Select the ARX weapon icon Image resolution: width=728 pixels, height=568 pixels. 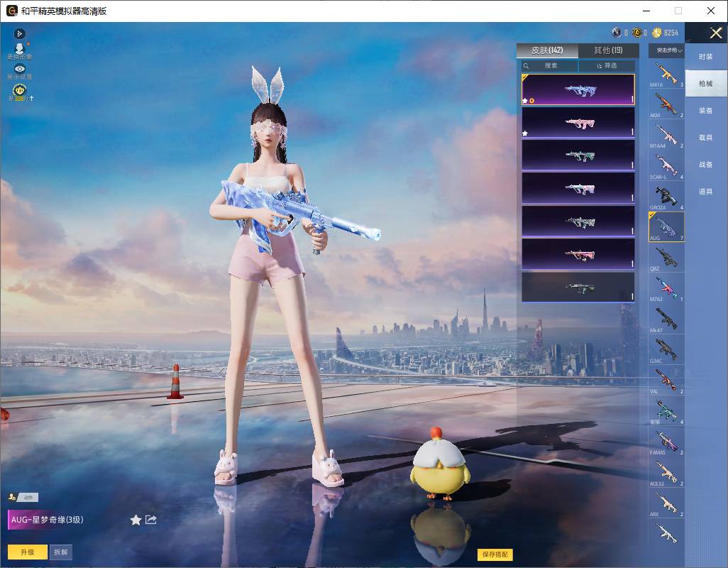click(x=666, y=503)
